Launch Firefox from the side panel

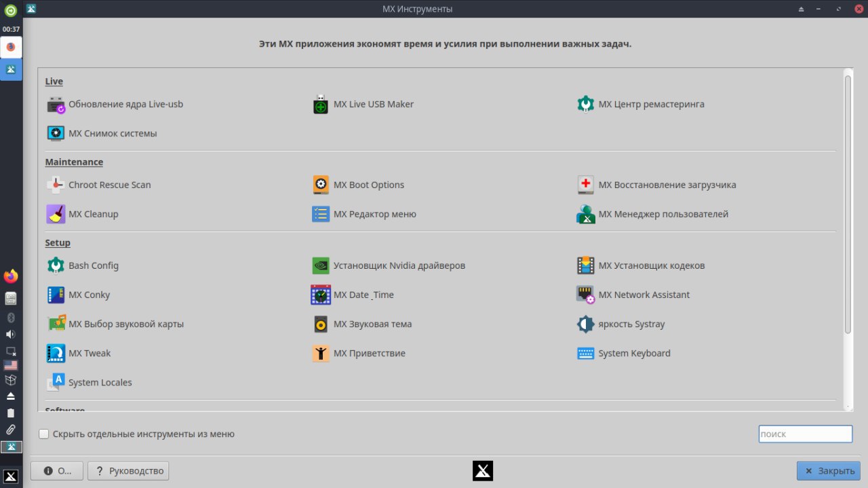click(x=10, y=276)
